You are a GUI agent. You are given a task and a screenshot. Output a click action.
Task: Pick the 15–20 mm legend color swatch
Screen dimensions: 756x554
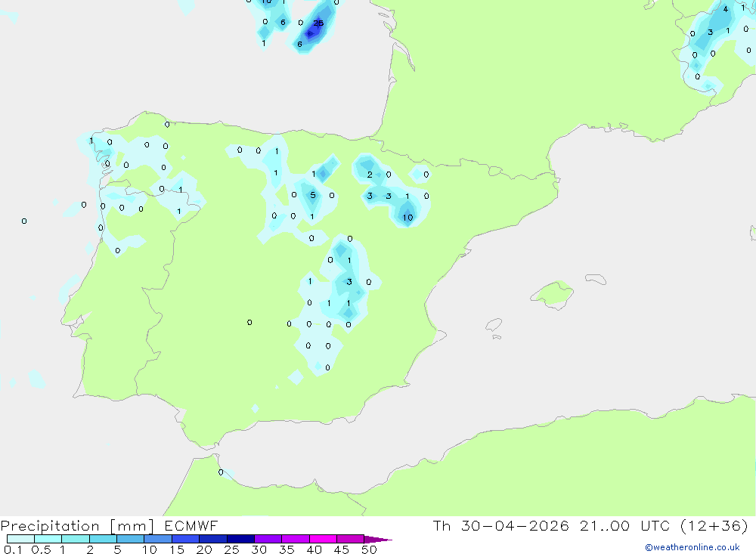pyautogui.click(x=185, y=539)
